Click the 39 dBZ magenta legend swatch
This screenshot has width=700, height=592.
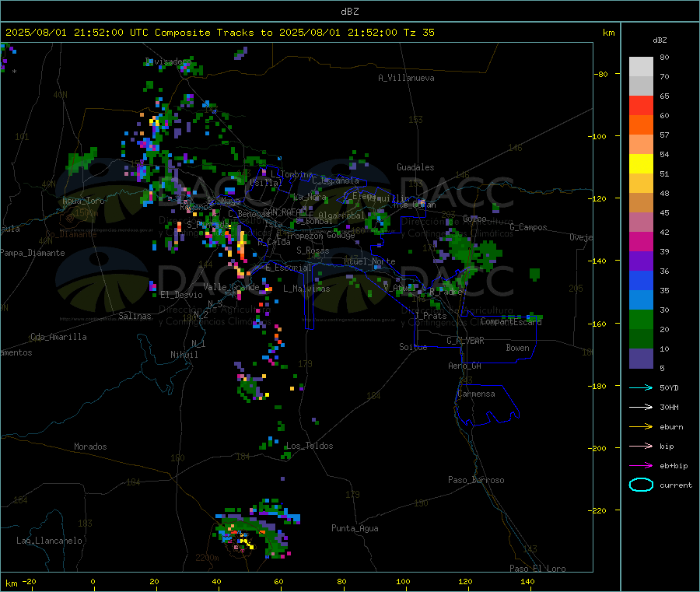tap(641, 241)
